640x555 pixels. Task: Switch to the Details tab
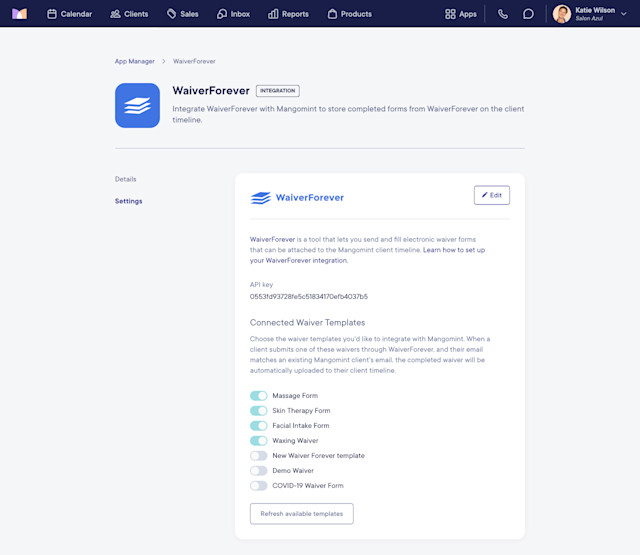point(126,179)
